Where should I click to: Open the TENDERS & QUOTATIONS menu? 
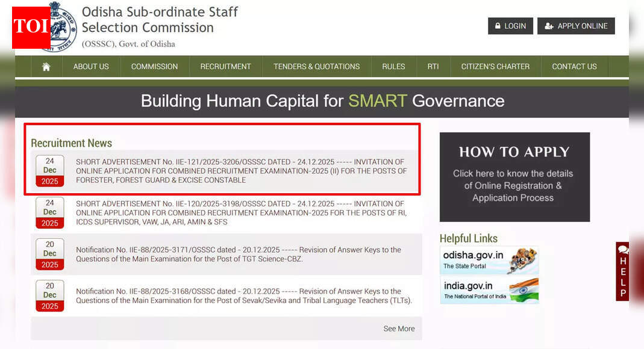(x=316, y=67)
